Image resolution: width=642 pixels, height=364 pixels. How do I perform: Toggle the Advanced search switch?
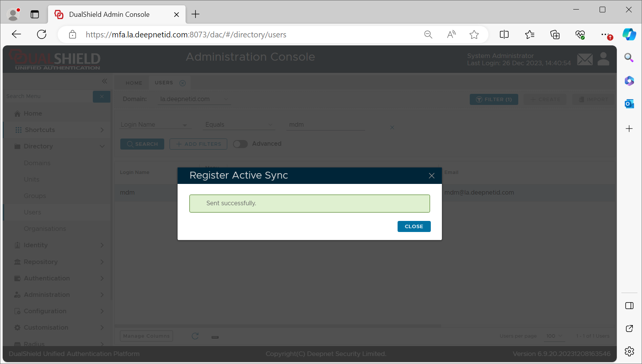coord(240,144)
